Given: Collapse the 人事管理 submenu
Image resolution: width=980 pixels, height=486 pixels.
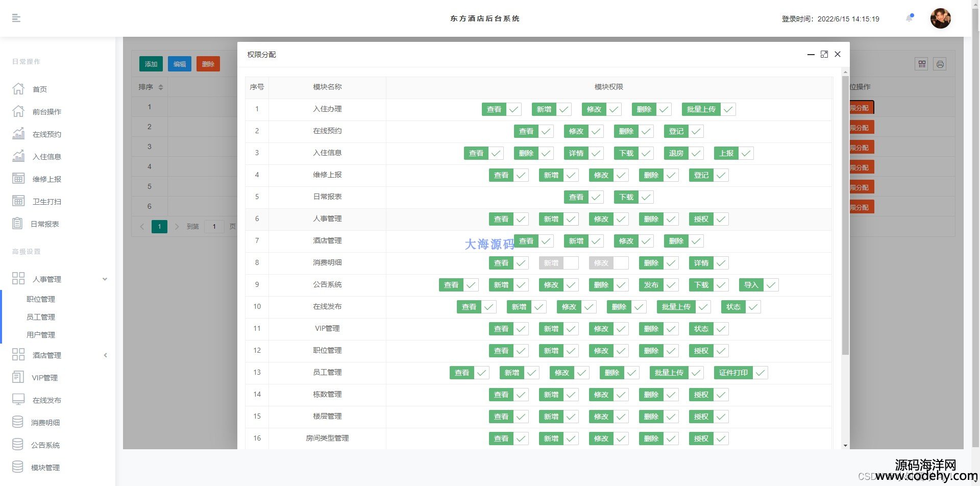Looking at the screenshot, I should pyautogui.click(x=105, y=279).
